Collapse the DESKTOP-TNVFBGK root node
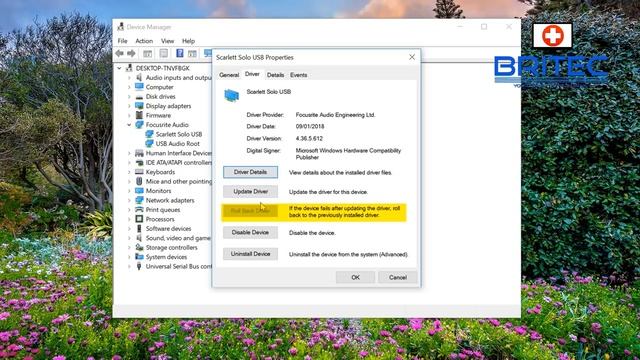Viewport: 640px width, 360px height. (120, 68)
